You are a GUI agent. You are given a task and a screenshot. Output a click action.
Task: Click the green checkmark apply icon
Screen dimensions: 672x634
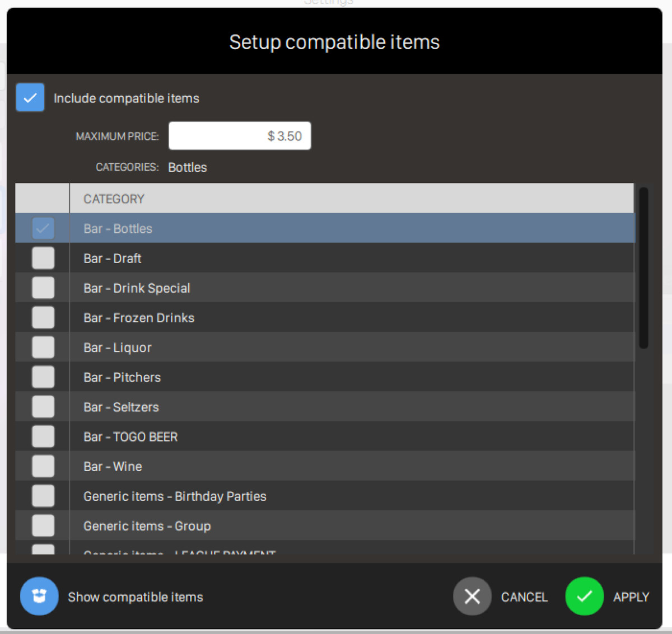click(584, 597)
